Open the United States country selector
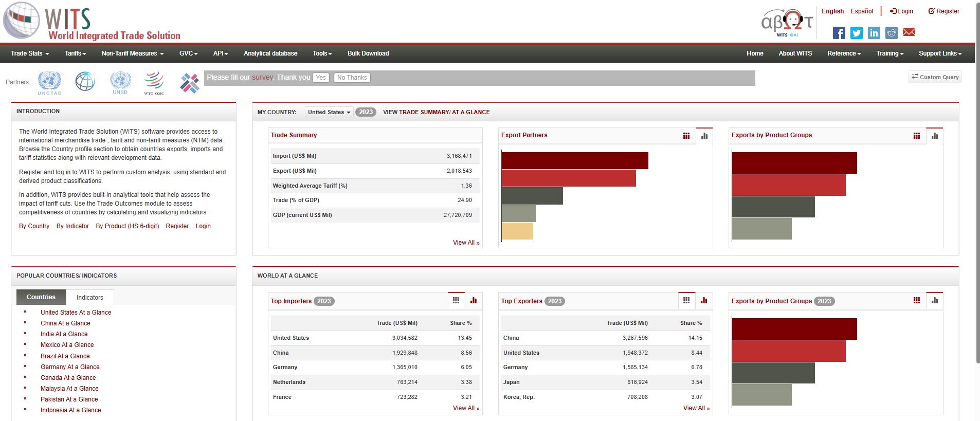 pyautogui.click(x=329, y=112)
